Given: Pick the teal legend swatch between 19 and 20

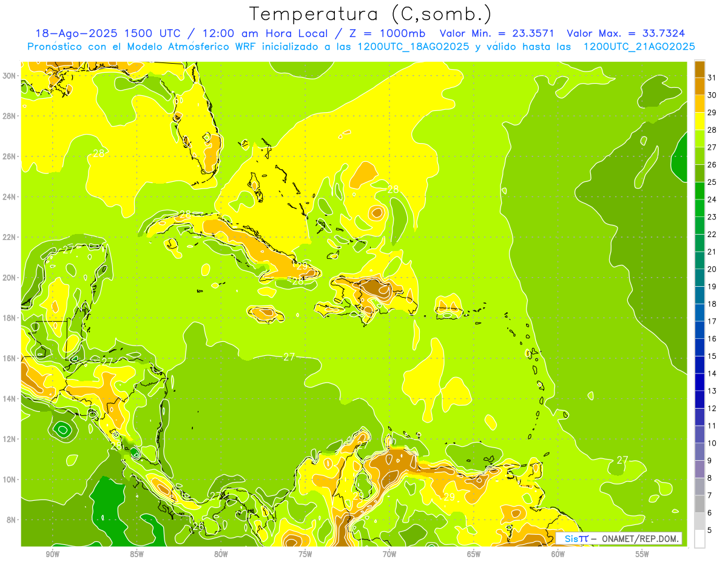Looking at the screenshot, I should 699,278.
